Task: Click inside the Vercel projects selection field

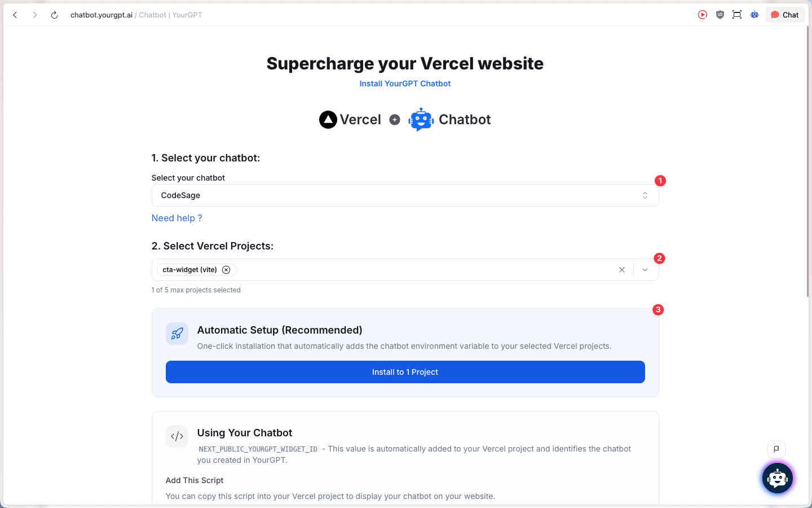Action: click(423, 270)
